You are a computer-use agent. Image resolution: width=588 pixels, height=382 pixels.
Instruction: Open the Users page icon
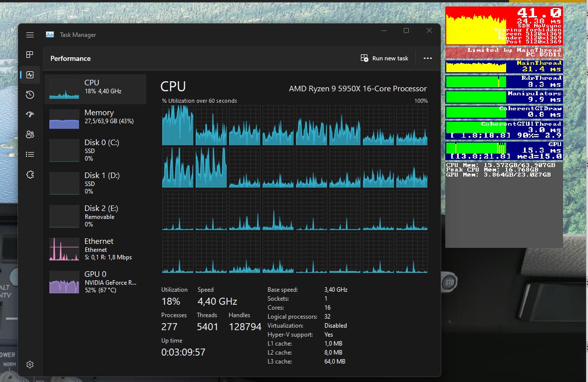pos(30,135)
